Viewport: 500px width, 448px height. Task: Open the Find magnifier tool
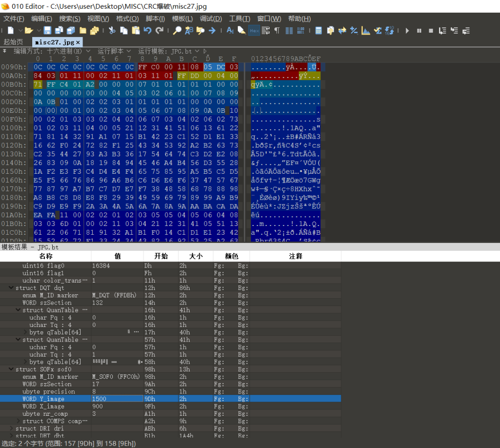click(177, 30)
